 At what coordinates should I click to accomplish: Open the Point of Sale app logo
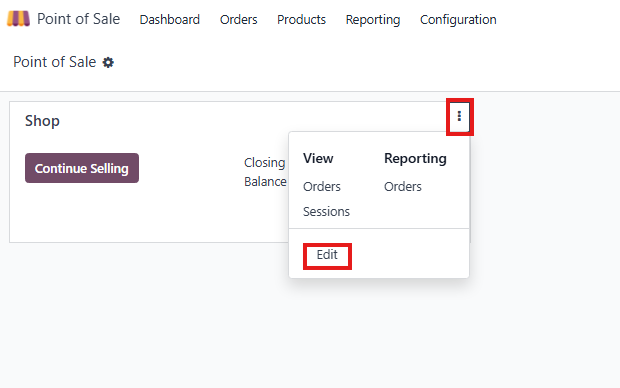tap(18, 19)
